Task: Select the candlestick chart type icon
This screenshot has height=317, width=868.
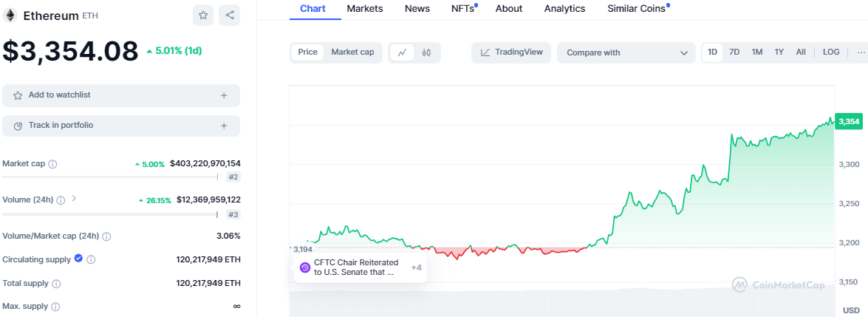Action: click(x=426, y=52)
